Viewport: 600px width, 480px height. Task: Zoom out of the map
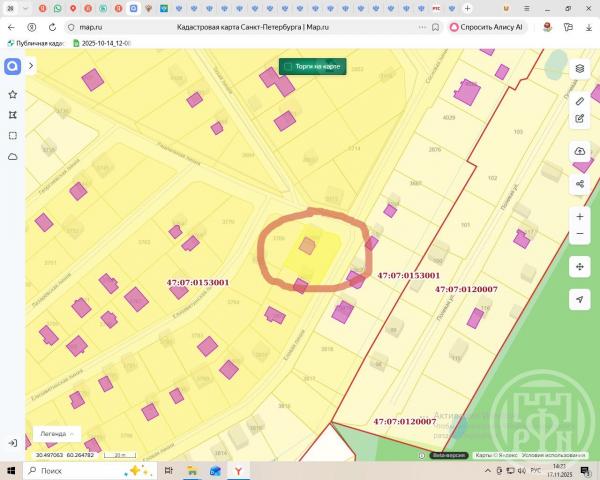click(580, 234)
